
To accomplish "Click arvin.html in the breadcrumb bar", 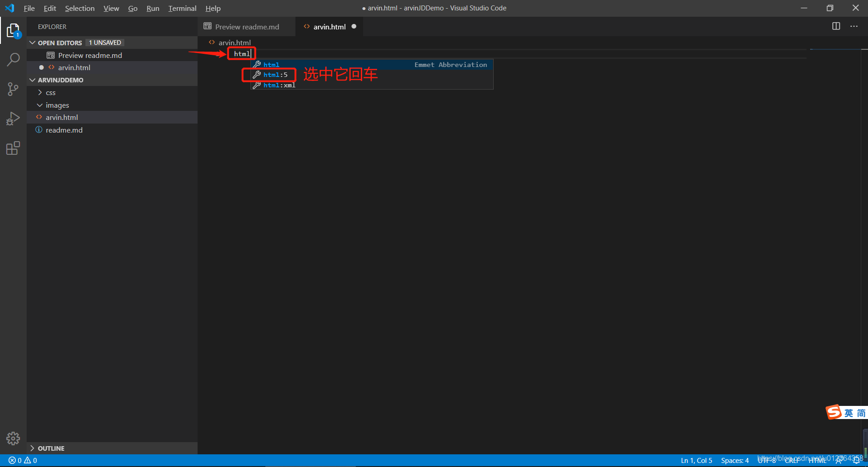I will pos(234,43).
